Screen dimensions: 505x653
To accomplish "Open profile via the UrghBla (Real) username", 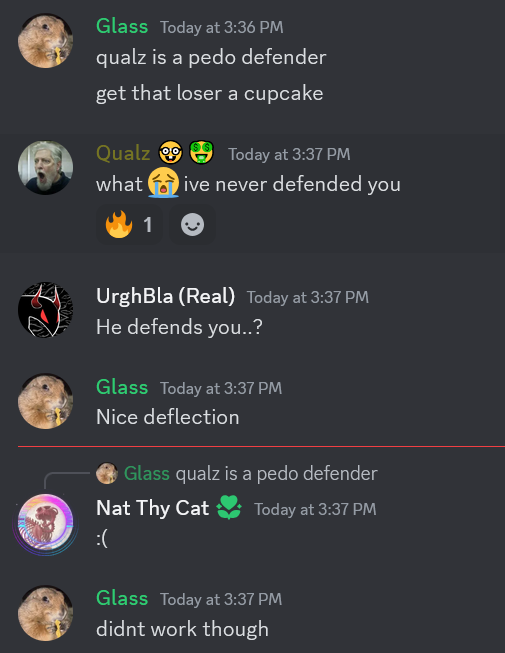I will pos(165,296).
